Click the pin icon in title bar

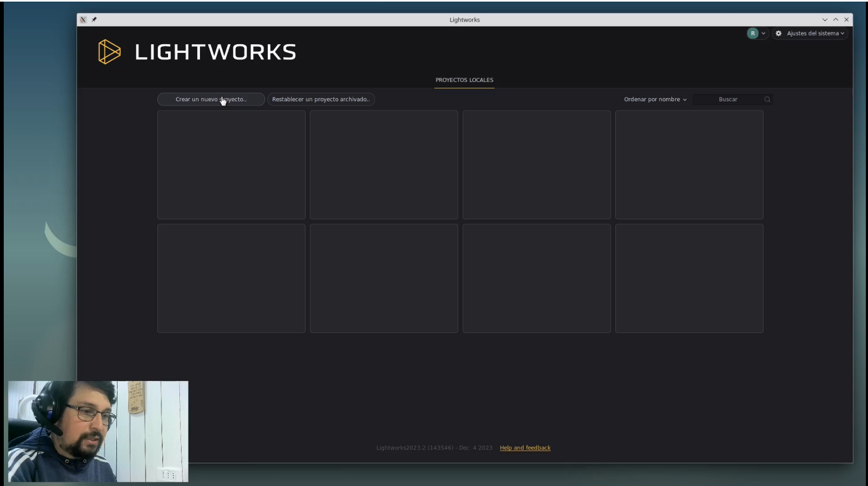(x=94, y=19)
